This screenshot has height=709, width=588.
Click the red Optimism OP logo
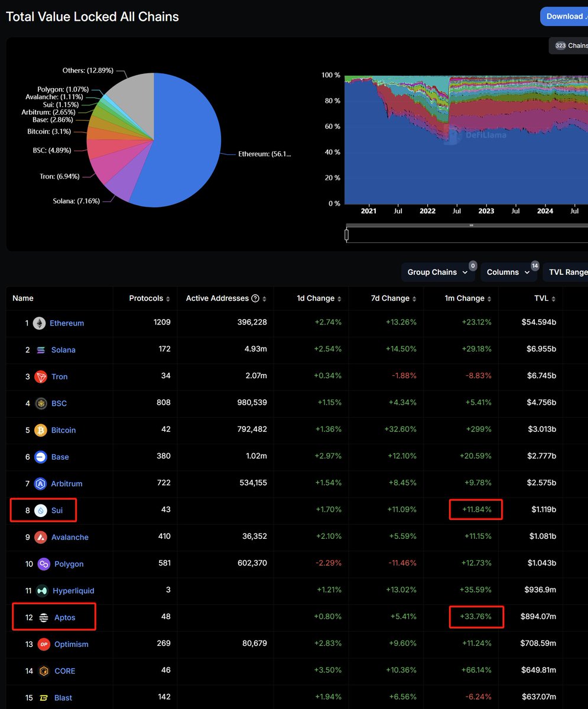44,644
